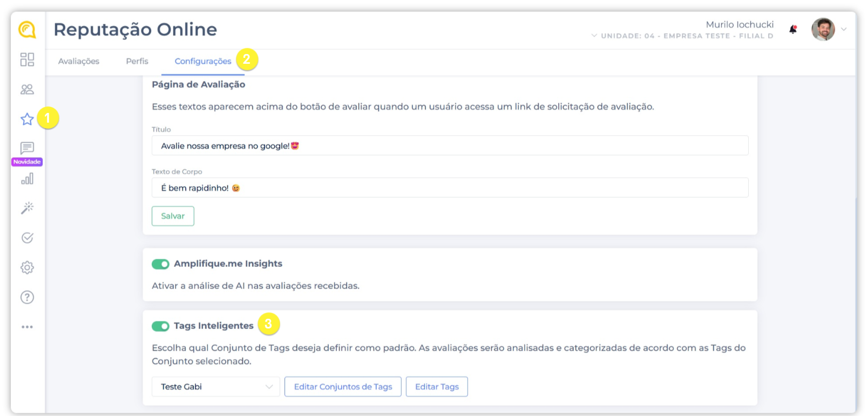868x416 pixels.
Task: Switch to the Perfis tab
Action: point(137,61)
